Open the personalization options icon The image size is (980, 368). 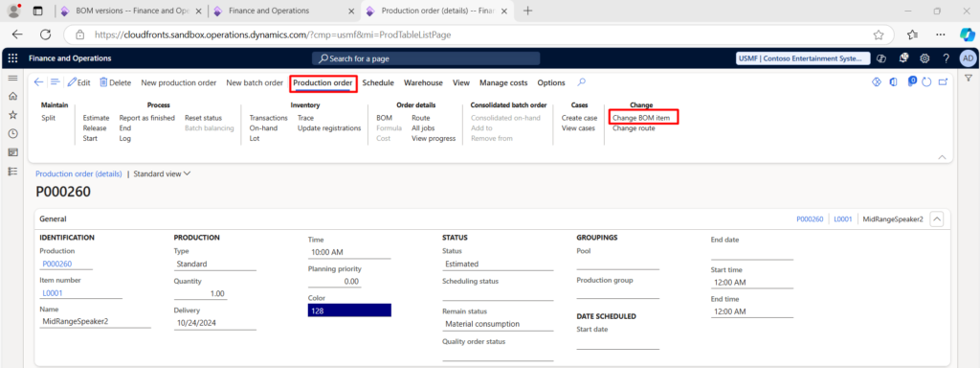[877, 82]
